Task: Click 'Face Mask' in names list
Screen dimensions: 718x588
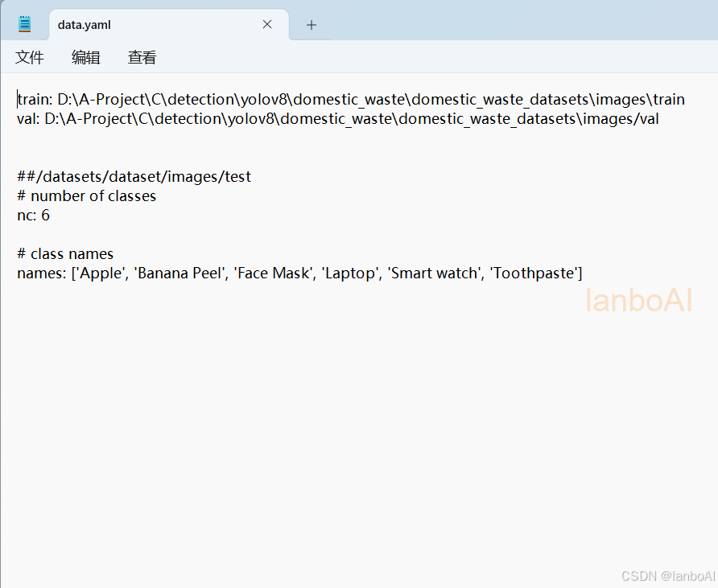Action: pos(274,273)
